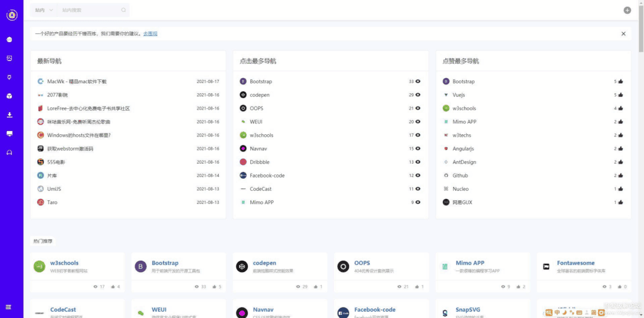Select the 热门推荐 tag
This screenshot has height=318, width=644.
pos(43,241)
